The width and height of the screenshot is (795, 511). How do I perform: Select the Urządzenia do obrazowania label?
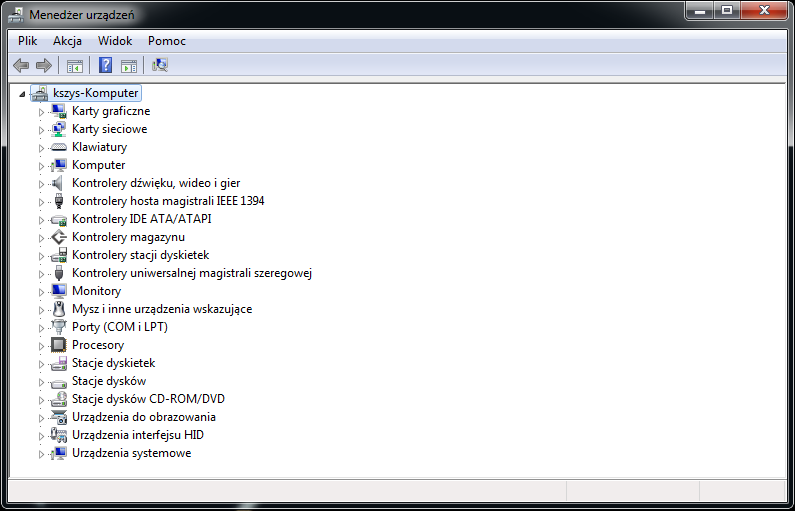(143, 417)
